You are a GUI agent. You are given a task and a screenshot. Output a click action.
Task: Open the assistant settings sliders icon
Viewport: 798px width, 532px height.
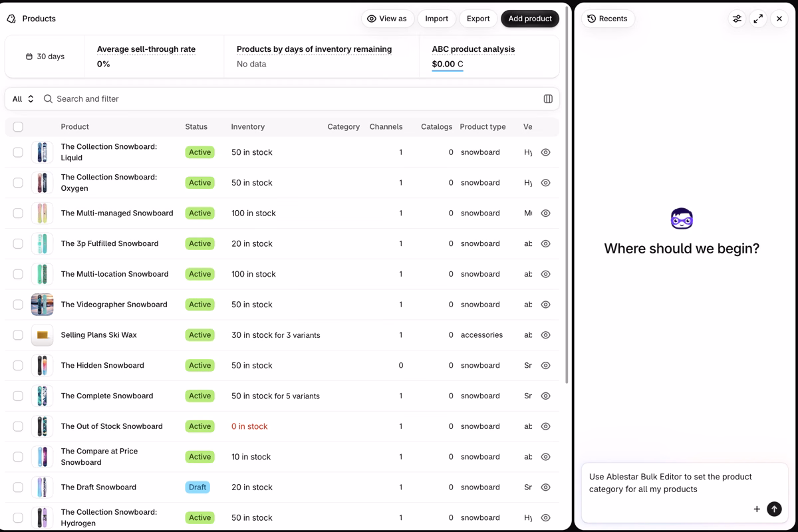pos(737,19)
